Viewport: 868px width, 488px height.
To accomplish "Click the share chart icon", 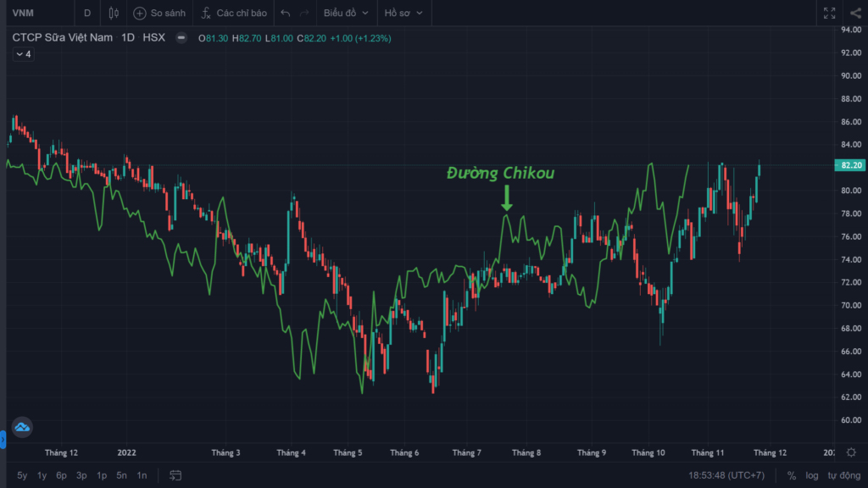I will coord(856,14).
